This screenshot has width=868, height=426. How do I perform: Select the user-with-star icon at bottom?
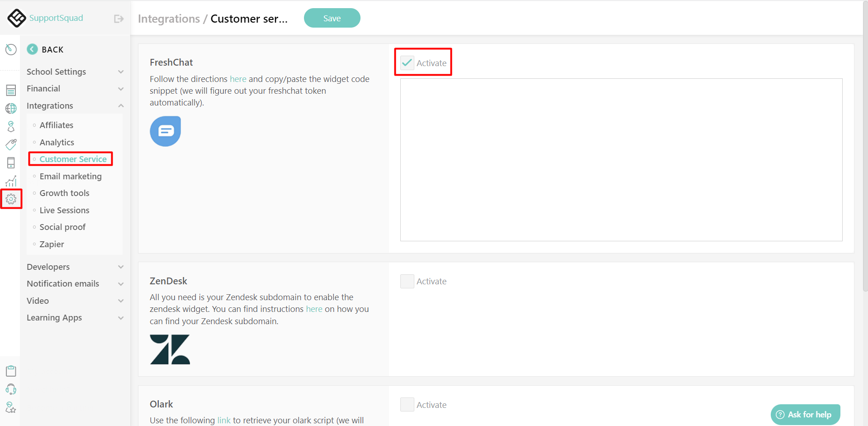(x=11, y=407)
